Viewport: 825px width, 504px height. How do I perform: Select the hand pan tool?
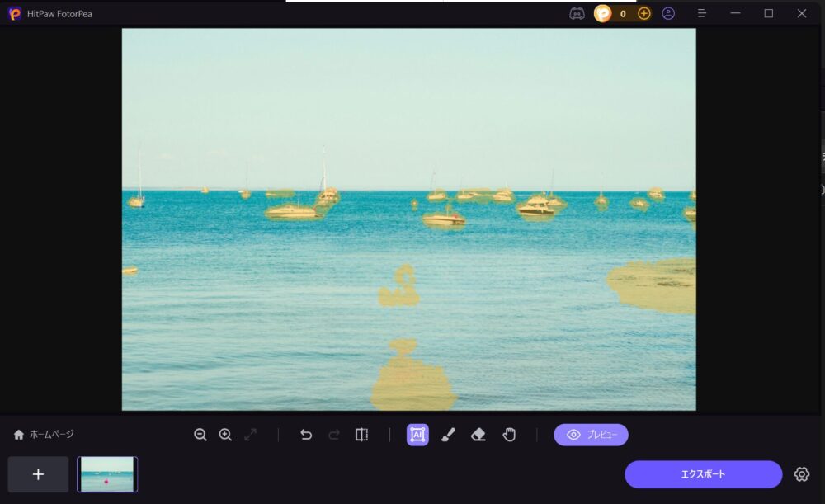(509, 435)
